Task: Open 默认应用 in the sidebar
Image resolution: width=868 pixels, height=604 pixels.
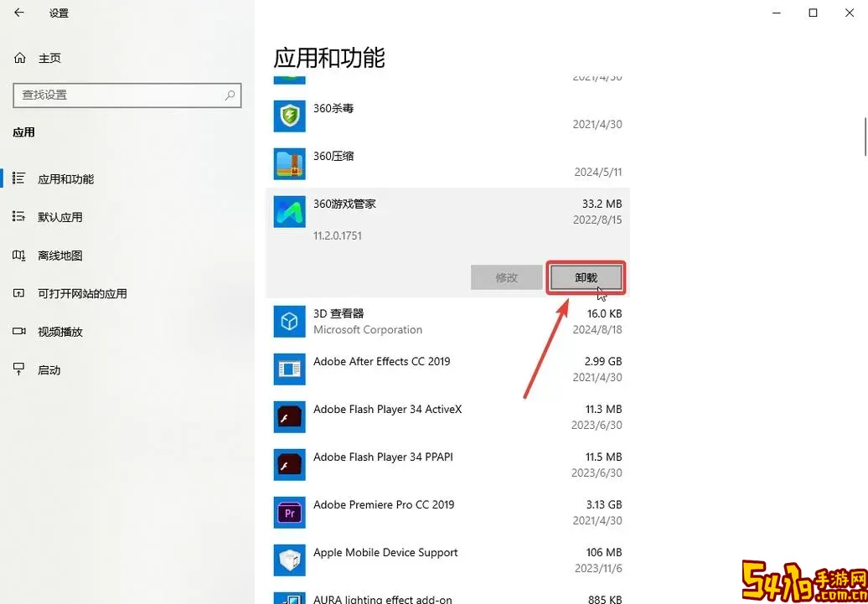Action: pyautogui.click(x=60, y=217)
